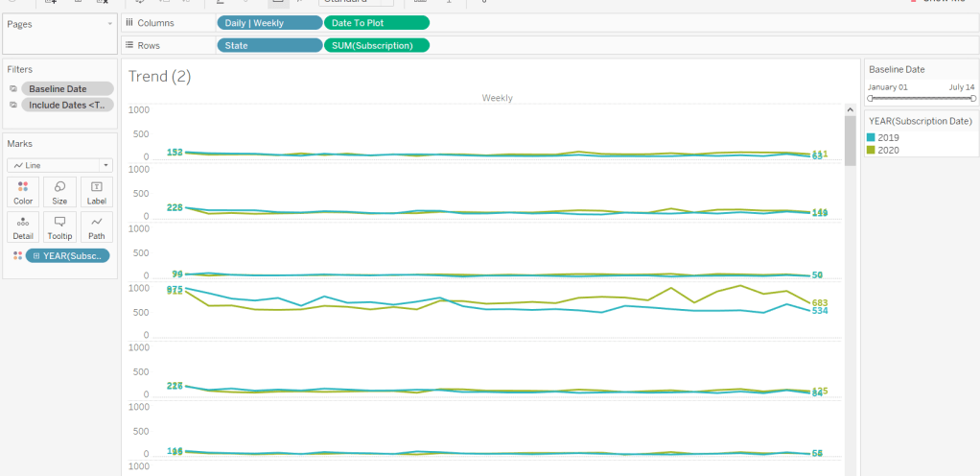Click the Rows shelf icon
This screenshot has width=980, height=476.
click(129, 45)
